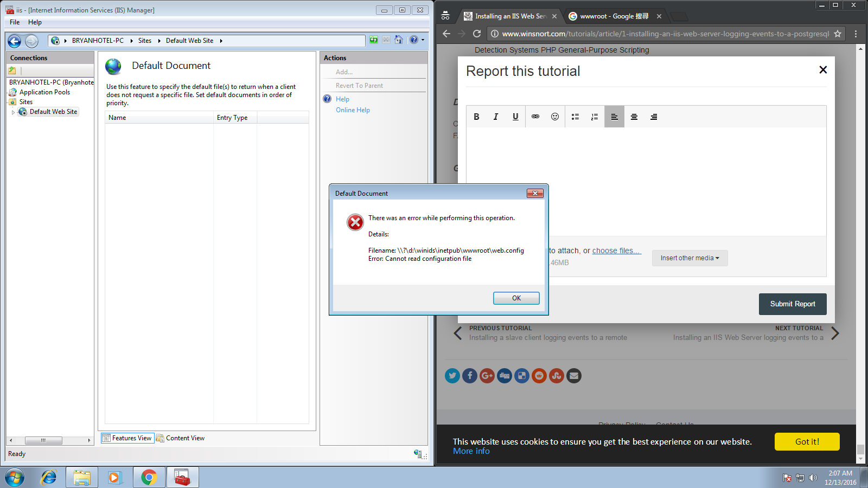Insert a numbered list
This screenshot has width=868, height=488.
[x=595, y=117]
